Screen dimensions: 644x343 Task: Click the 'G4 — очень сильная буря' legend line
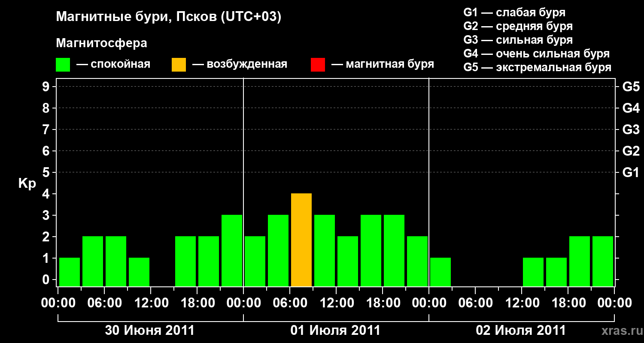[537, 54]
